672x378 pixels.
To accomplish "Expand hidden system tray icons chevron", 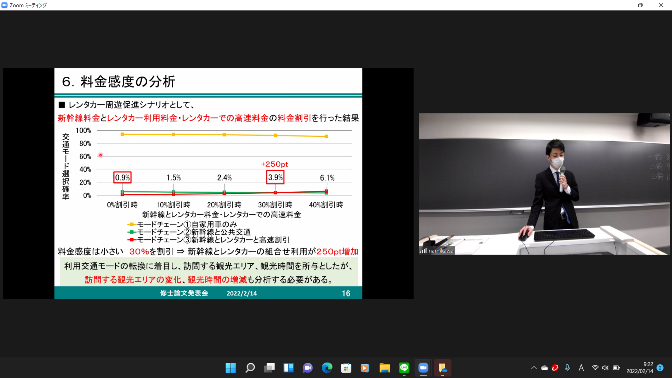I will tap(534, 368).
